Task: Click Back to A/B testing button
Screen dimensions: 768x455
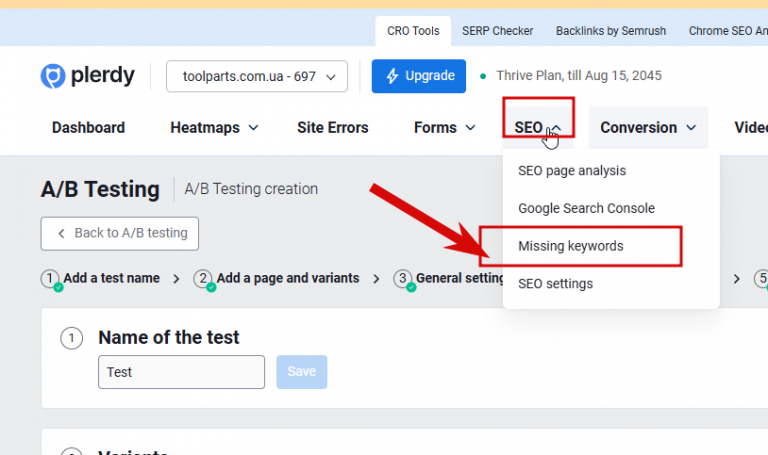Action: coord(120,233)
